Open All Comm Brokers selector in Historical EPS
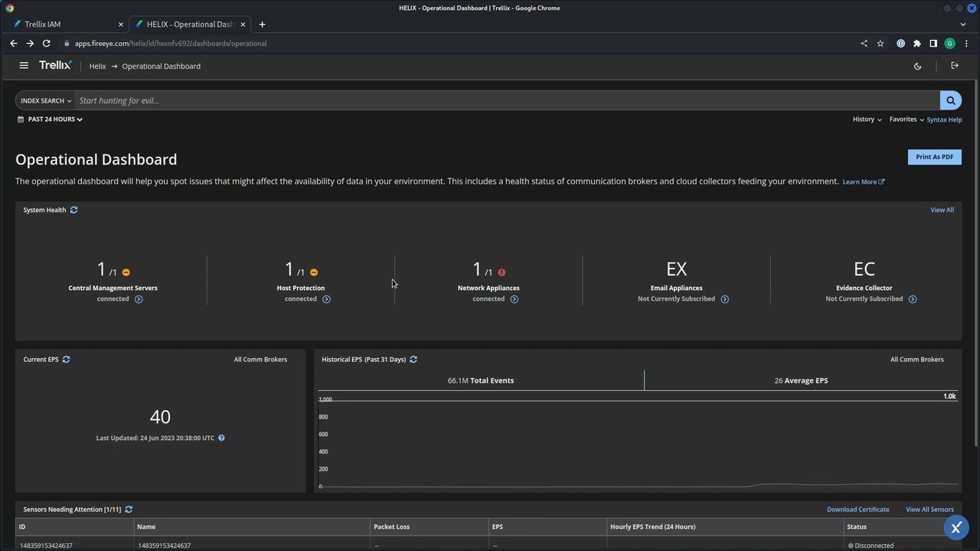The width and height of the screenshot is (980, 551). [916, 360]
